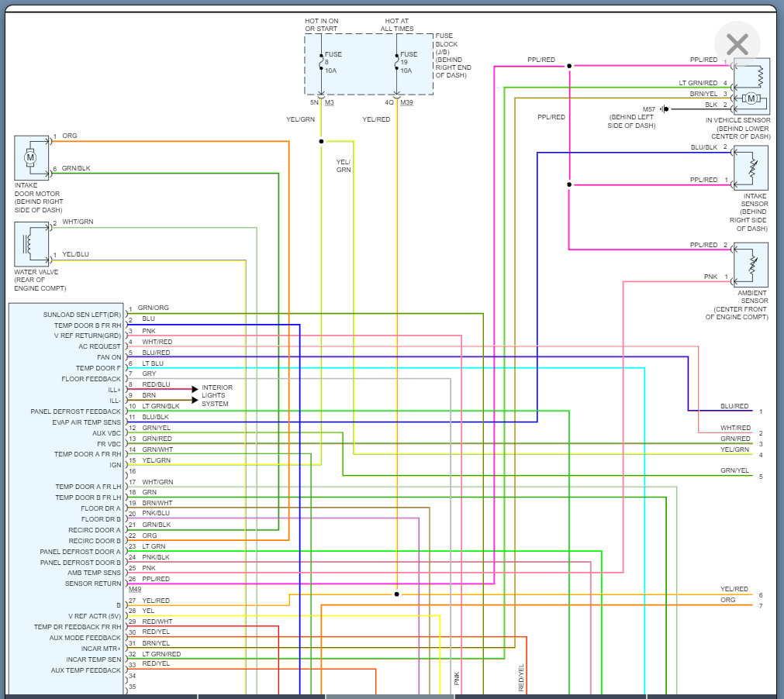Click the HOT IN ON OR START label

(322, 25)
